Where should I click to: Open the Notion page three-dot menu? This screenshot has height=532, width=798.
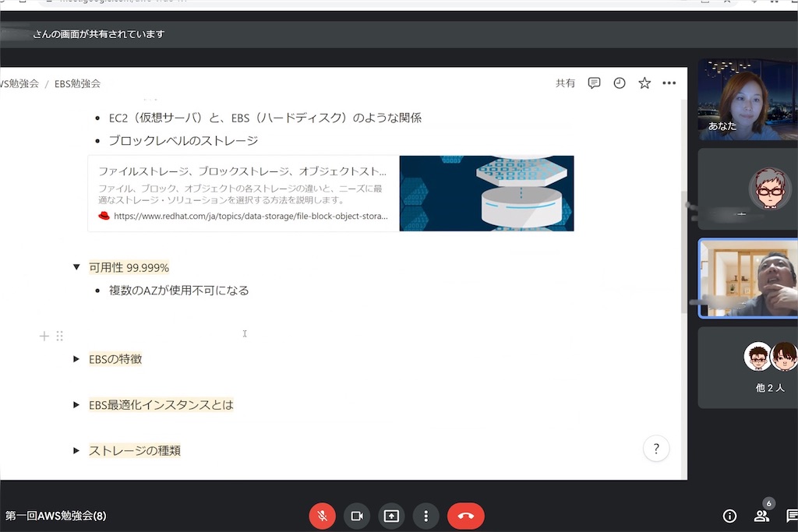pyautogui.click(x=669, y=83)
